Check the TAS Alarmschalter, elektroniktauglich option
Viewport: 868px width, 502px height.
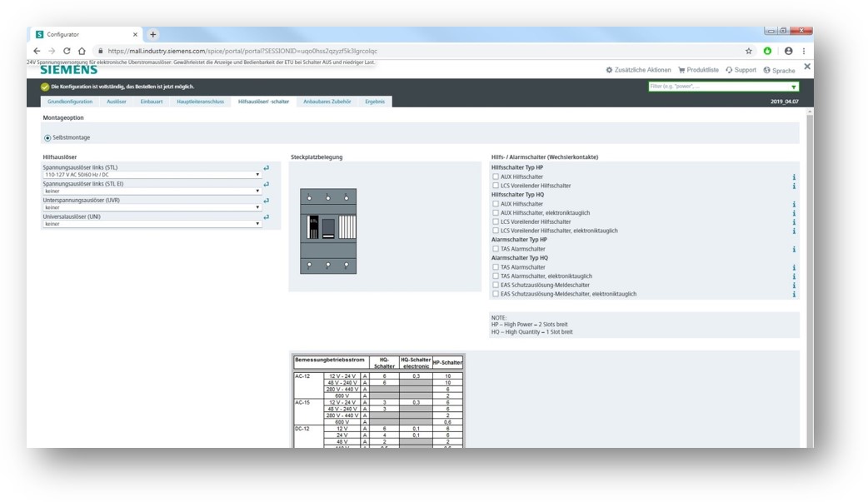[496, 276]
